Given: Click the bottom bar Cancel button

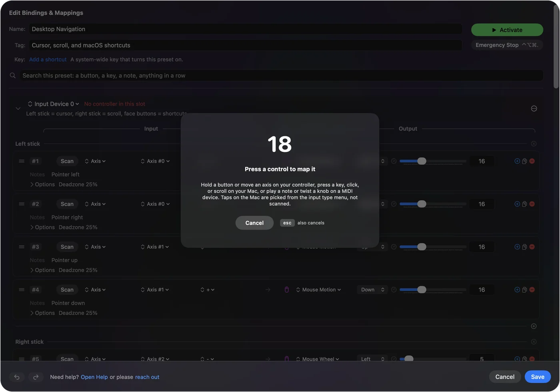Looking at the screenshot, I should tap(505, 377).
